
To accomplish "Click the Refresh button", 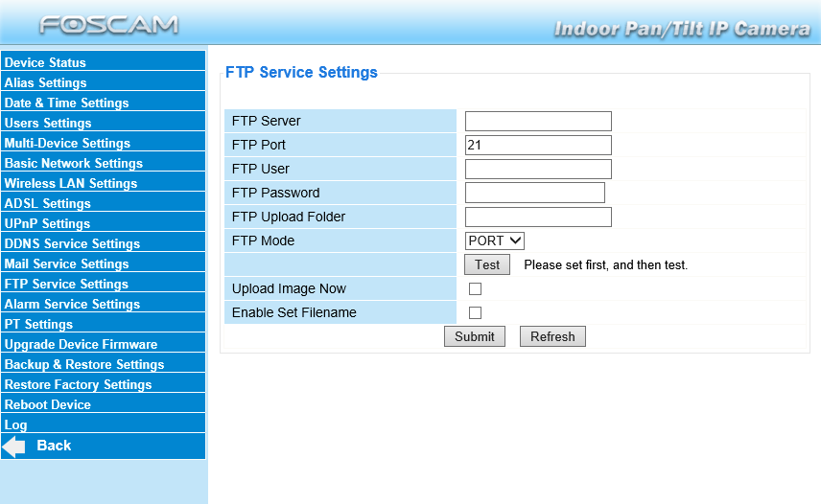I will click(x=552, y=336).
